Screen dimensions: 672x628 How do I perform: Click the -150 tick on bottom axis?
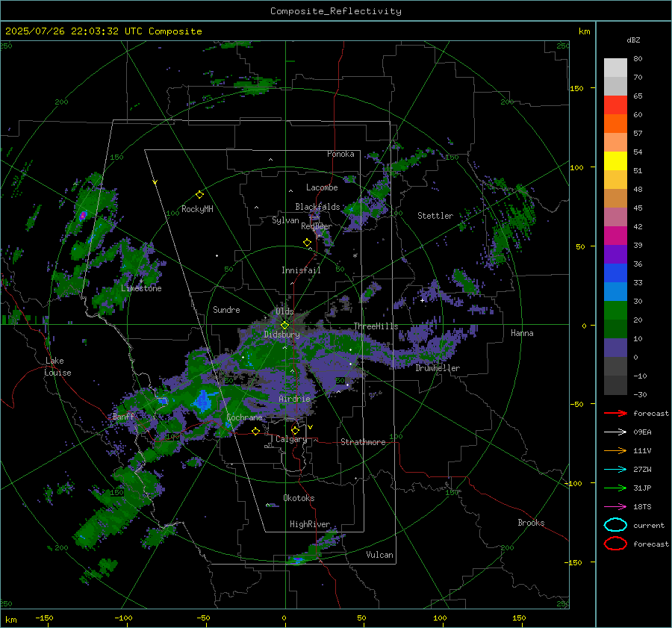[44, 618]
